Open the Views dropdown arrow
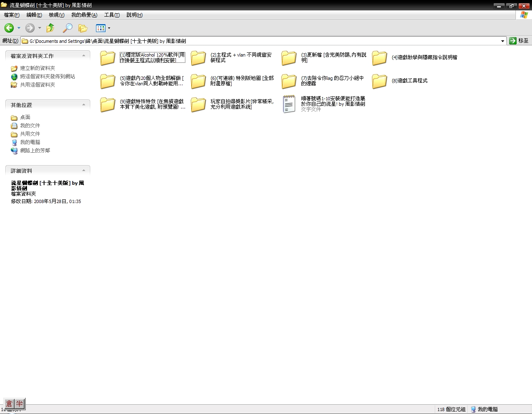The image size is (532, 414). tap(109, 28)
